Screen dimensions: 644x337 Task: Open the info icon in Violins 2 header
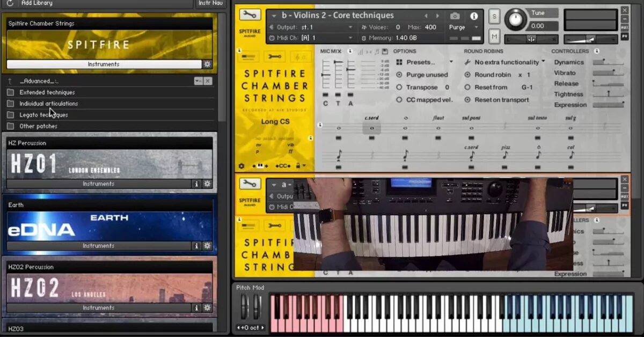473,16
